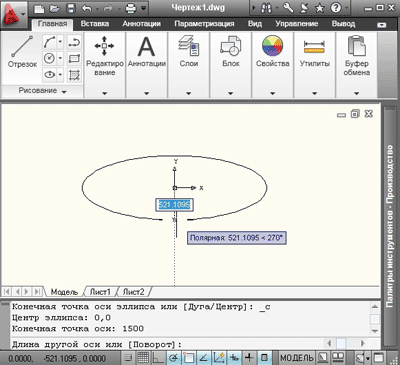
Task: Open the Circle tool dropdown arrow
Action: click(60, 59)
